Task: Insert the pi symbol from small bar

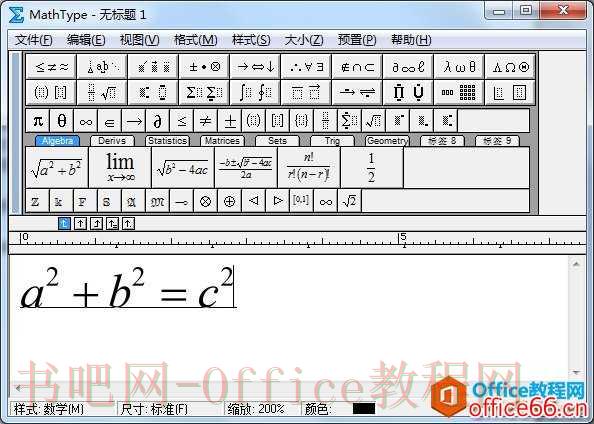Action: tap(38, 121)
